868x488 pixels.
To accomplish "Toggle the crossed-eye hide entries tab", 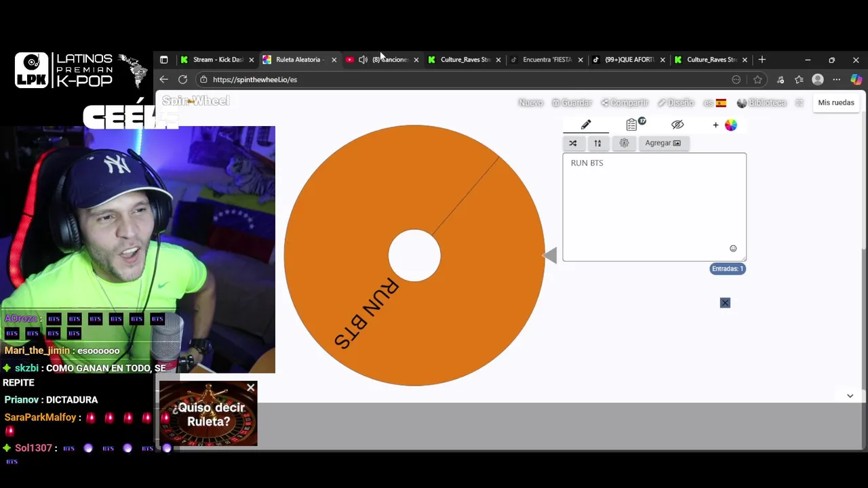I will 677,125.
